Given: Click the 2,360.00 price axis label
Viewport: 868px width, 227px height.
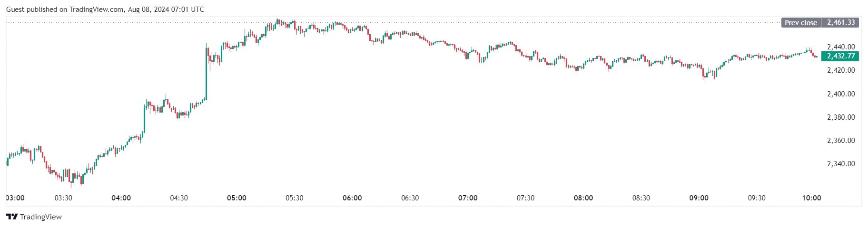Looking at the screenshot, I should pos(840,141).
